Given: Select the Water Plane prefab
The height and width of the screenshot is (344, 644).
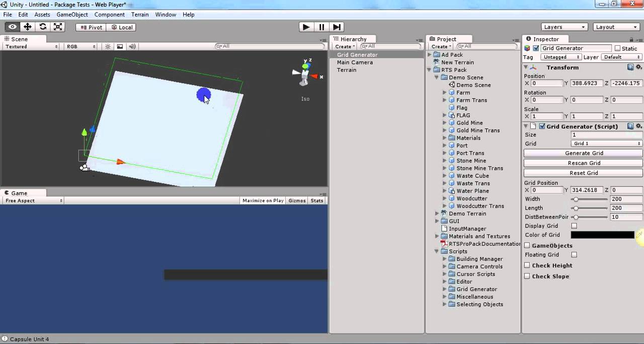Looking at the screenshot, I should [x=468, y=191].
